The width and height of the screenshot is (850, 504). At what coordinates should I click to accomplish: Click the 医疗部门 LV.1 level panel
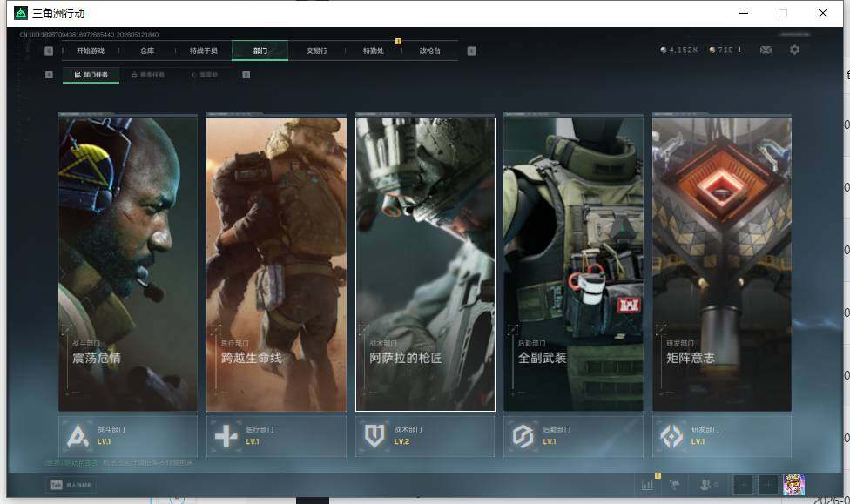tap(276, 436)
